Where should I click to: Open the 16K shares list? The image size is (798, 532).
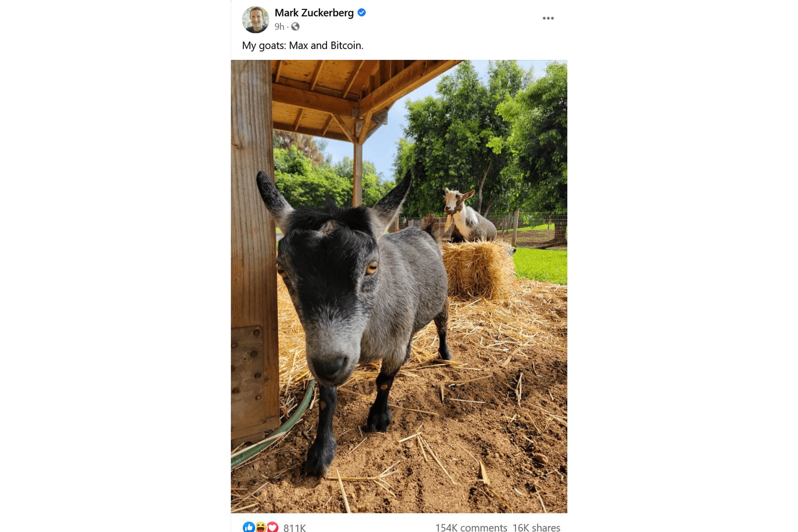coord(536,527)
